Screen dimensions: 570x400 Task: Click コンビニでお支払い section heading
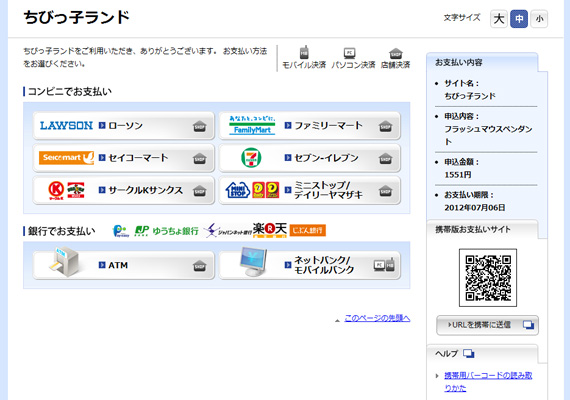[x=70, y=92]
